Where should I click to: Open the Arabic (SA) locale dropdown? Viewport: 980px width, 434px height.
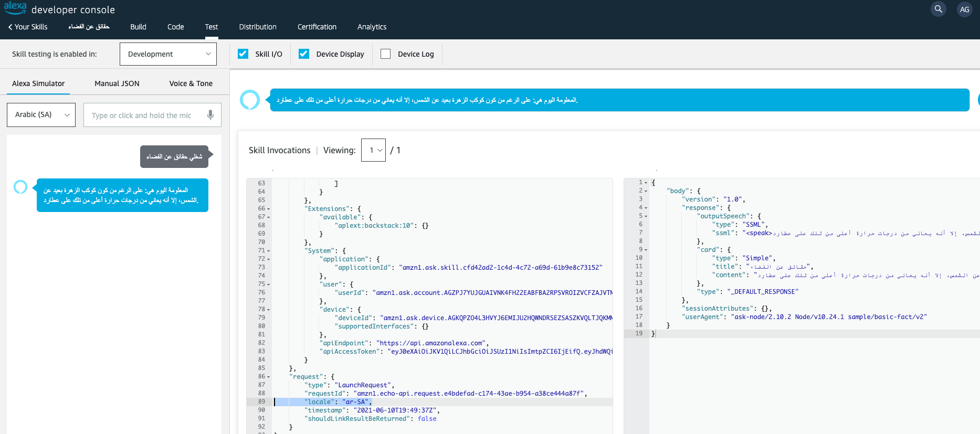[x=41, y=115]
